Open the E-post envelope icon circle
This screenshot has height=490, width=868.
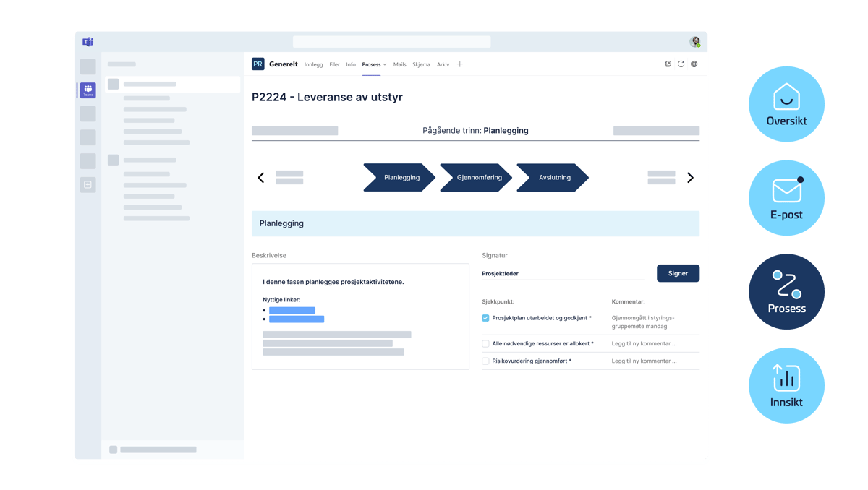tap(786, 197)
